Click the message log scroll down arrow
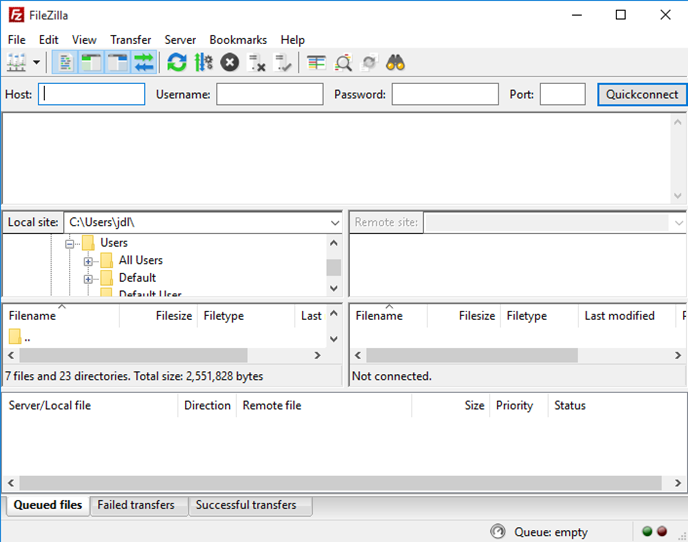Image resolution: width=688 pixels, height=542 pixels. click(x=678, y=195)
